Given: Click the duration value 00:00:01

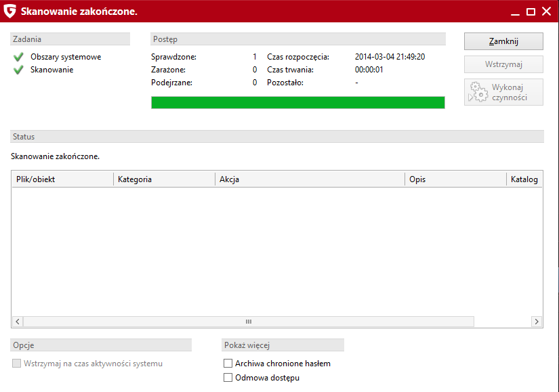Looking at the screenshot, I should (369, 70).
